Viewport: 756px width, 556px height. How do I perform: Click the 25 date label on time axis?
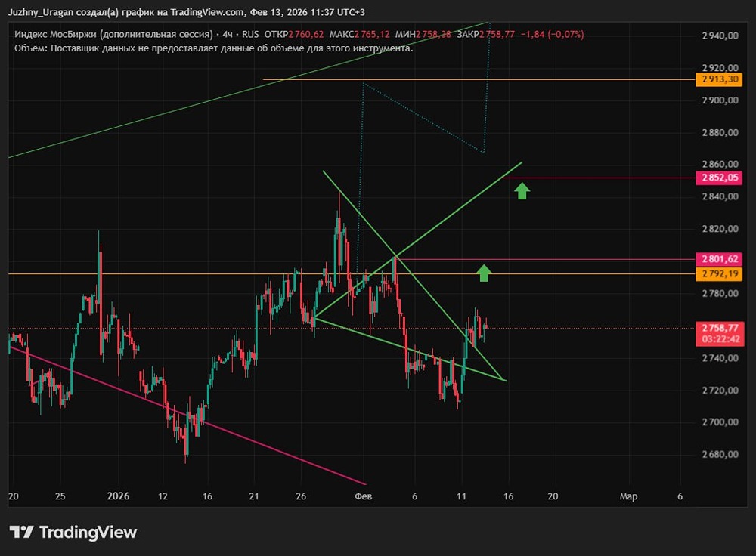[60, 496]
